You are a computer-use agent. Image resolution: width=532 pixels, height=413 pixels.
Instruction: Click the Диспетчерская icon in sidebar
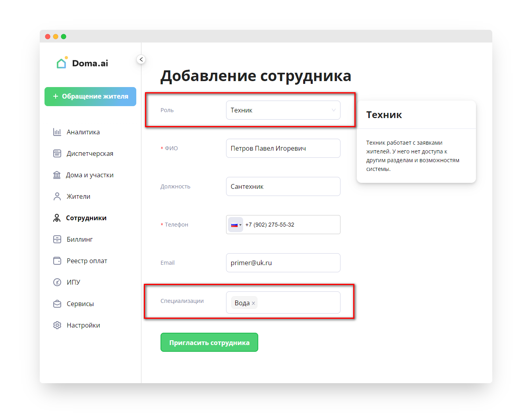[x=57, y=153]
